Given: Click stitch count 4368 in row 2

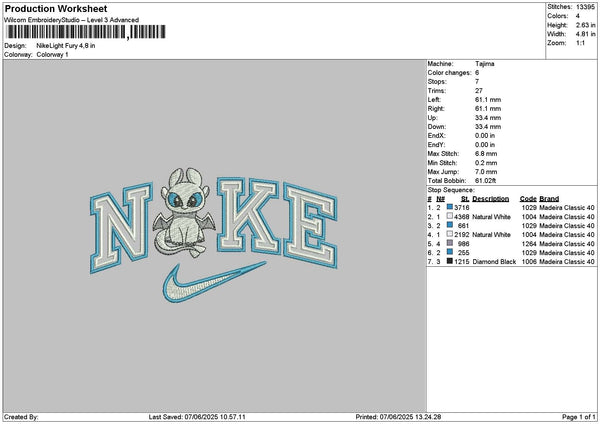Looking at the screenshot, I should point(462,217).
